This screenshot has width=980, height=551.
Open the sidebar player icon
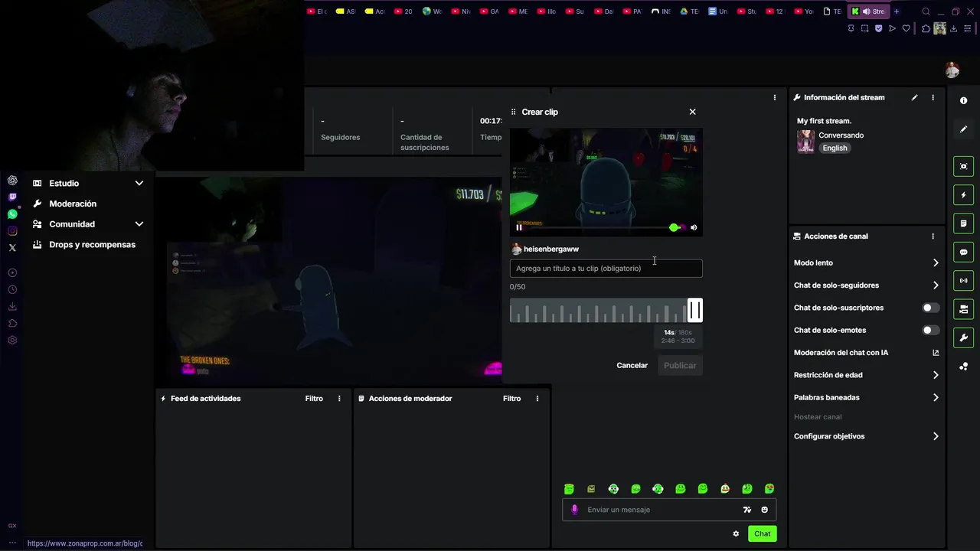point(12,272)
